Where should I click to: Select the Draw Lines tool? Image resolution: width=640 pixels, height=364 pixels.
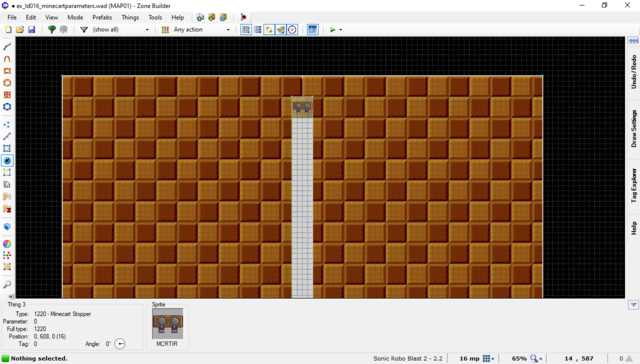pyautogui.click(x=7, y=47)
